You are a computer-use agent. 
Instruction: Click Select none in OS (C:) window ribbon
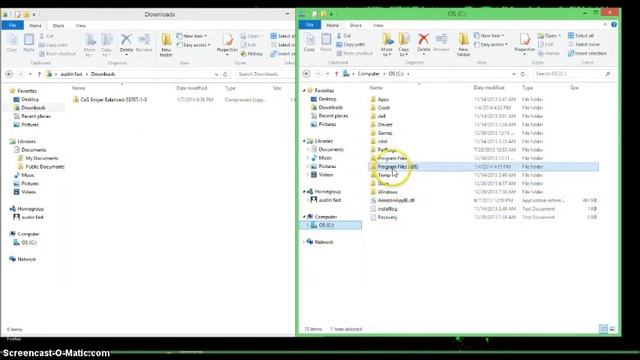[x=584, y=44]
